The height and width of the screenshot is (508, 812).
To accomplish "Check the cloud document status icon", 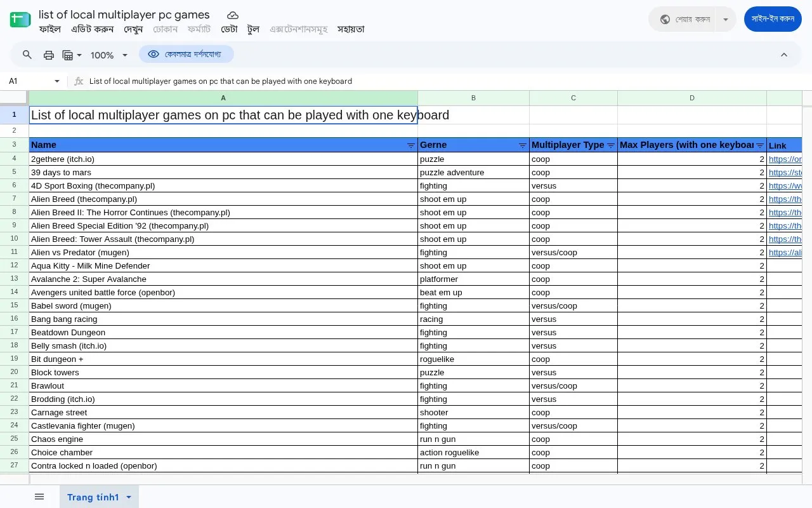I will (233, 15).
